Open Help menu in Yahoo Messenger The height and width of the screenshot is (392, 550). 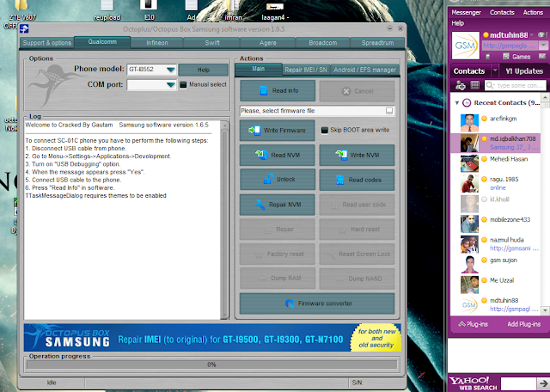click(x=457, y=23)
